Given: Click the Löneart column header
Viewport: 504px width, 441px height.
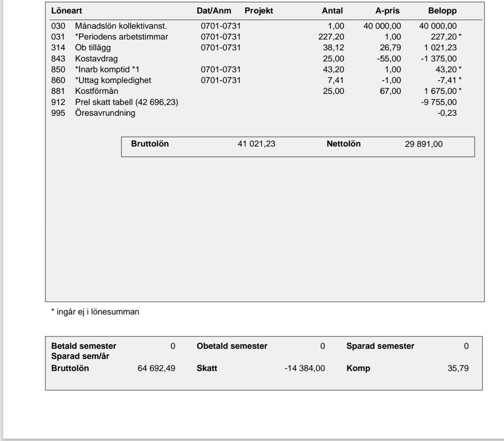Looking at the screenshot, I should coord(66,11).
